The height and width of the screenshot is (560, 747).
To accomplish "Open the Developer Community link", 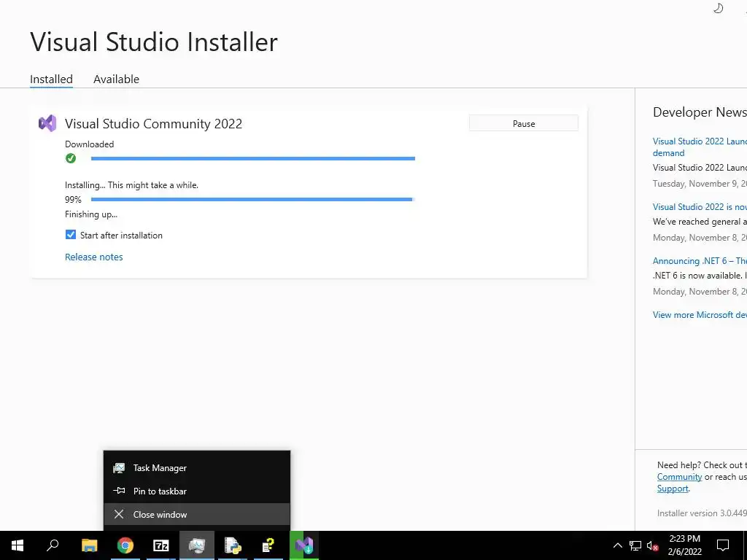I will click(x=679, y=477).
